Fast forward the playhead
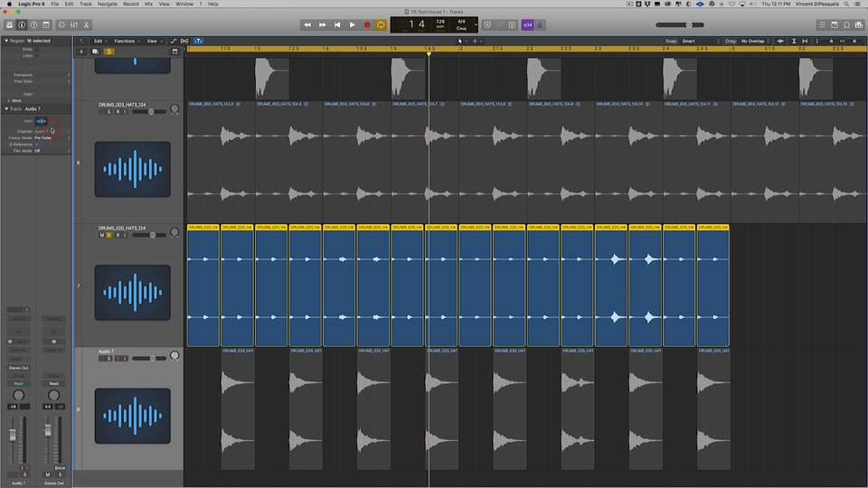Screen dimensions: 868x488 (322, 25)
